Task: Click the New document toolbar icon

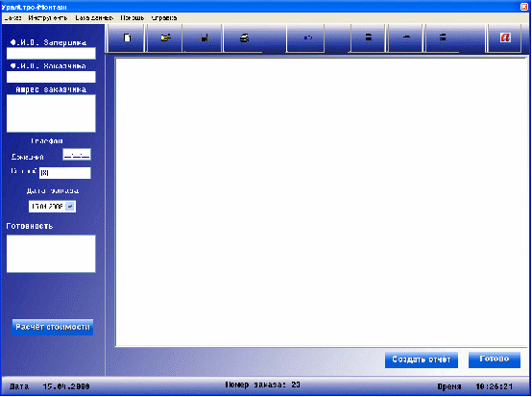Action: click(x=127, y=37)
